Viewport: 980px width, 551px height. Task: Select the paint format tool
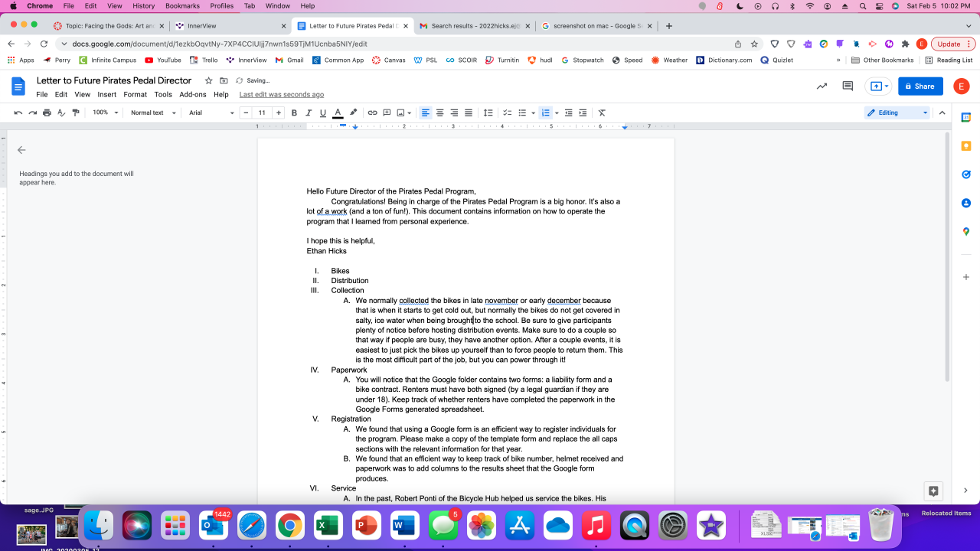pyautogui.click(x=75, y=112)
